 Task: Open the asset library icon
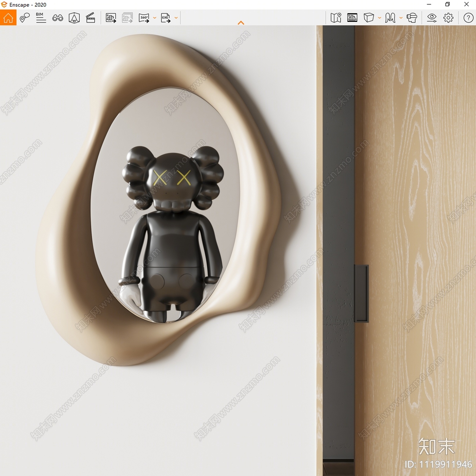point(352,18)
